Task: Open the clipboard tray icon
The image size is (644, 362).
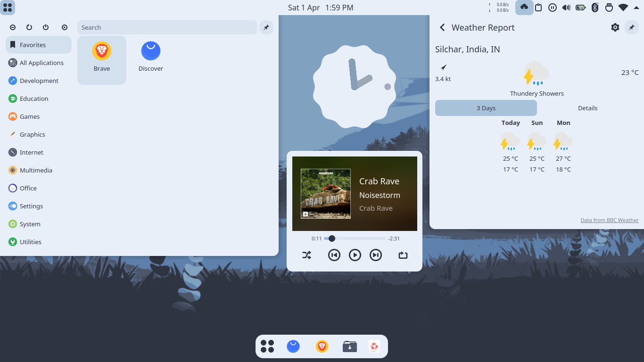Action: coord(538,8)
